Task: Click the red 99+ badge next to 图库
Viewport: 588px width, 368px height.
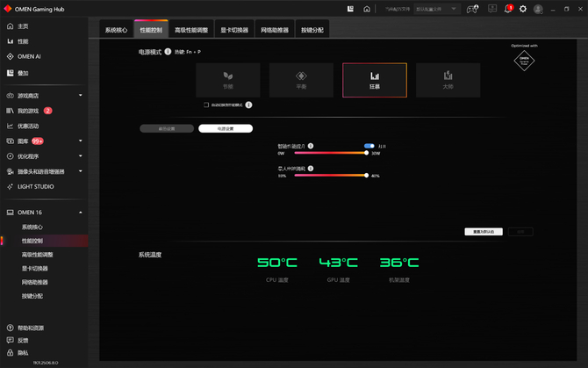Action: (x=38, y=141)
